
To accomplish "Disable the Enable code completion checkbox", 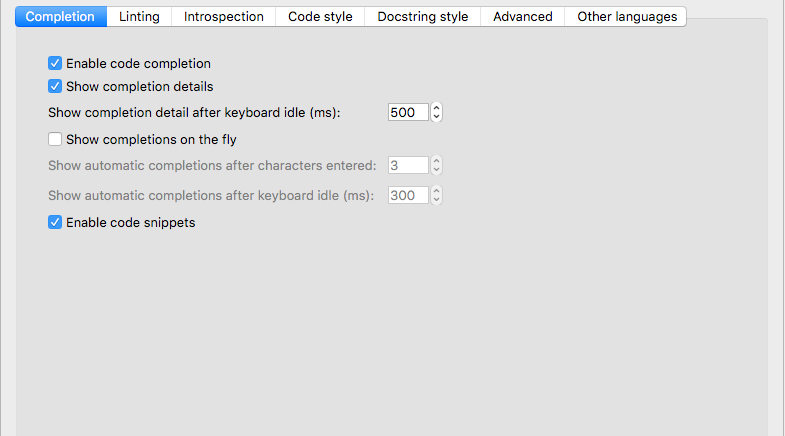I will 55,64.
